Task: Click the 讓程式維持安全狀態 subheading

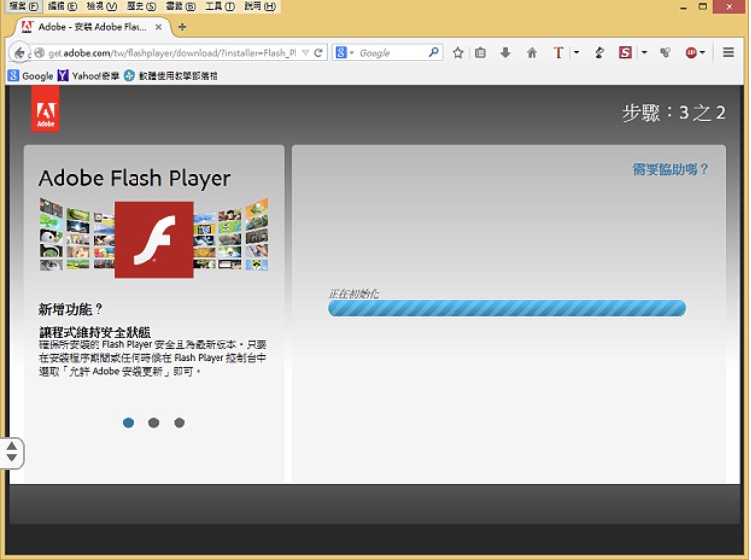Action: click(95, 332)
